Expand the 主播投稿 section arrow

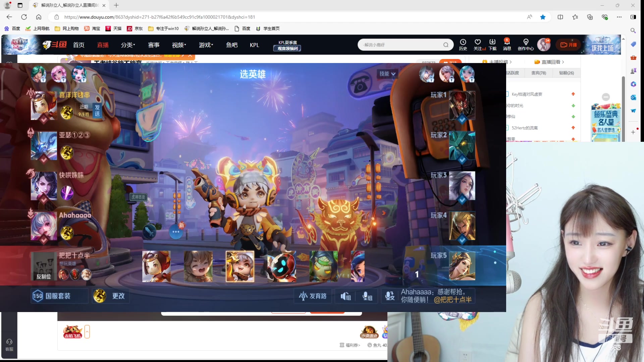[511, 62]
